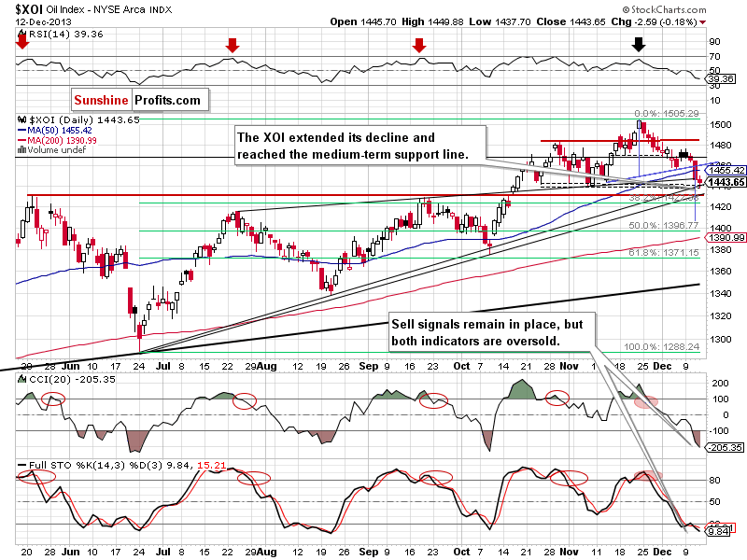The width and height of the screenshot is (747, 560).
Task: Click the 'Sell signals remain in place' note box
Action: (492, 332)
